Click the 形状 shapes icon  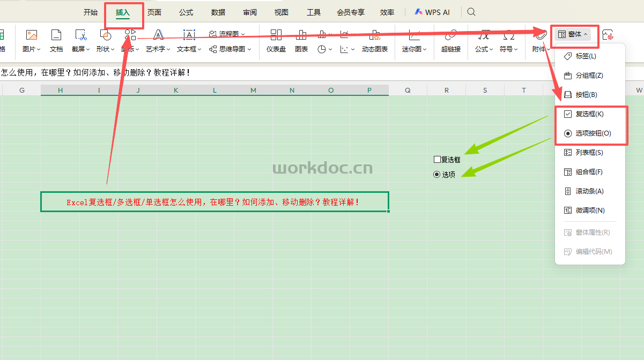point(106,35)
